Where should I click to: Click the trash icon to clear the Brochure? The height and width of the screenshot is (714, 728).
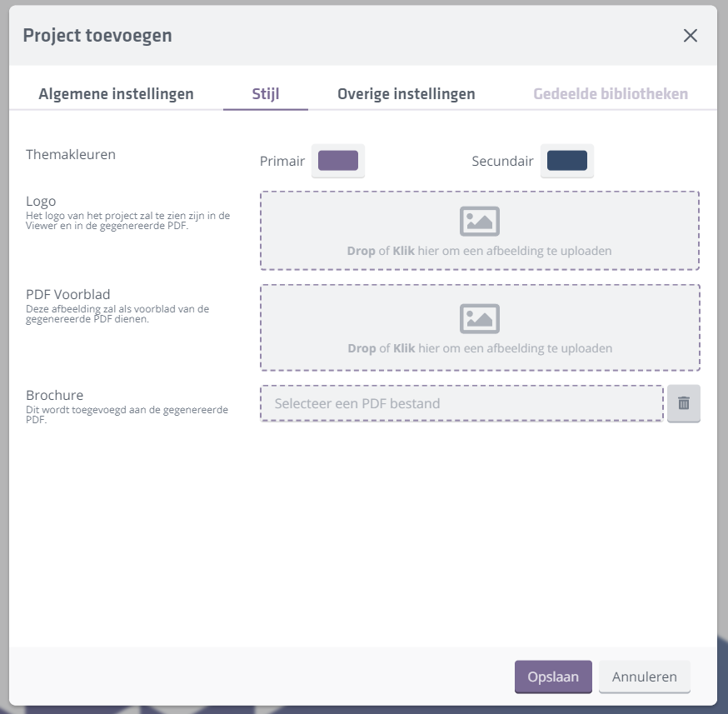[x=684, y=403]
